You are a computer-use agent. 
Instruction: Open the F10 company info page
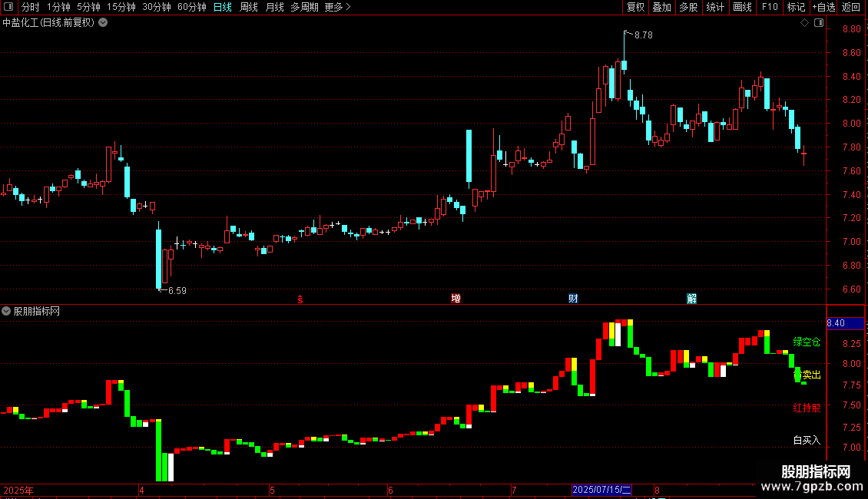coord(770,7)
